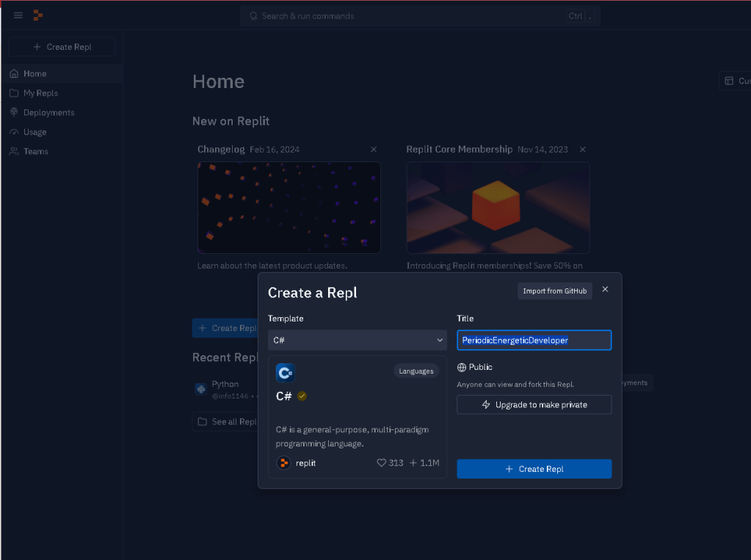
Task: Click the replit author avatar icon
Action: (x=283, y=463)
